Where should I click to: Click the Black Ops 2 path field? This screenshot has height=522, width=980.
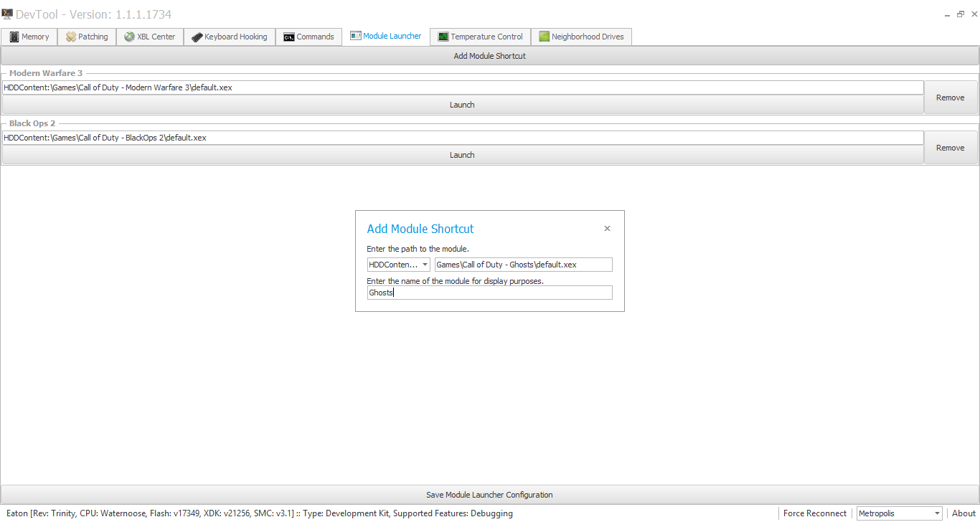pyautogui.click(x=463, y=138)
